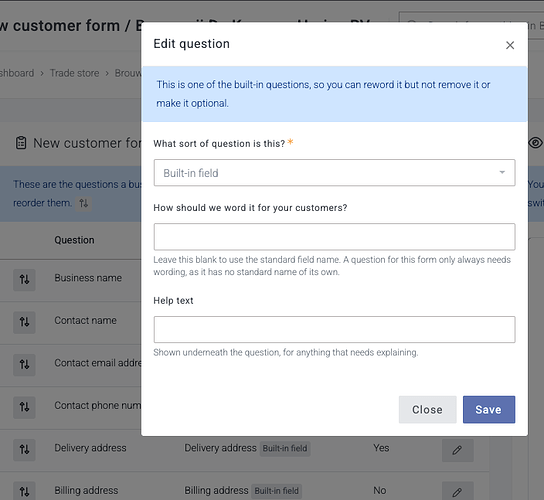Click the Question column header

point(74,240)
